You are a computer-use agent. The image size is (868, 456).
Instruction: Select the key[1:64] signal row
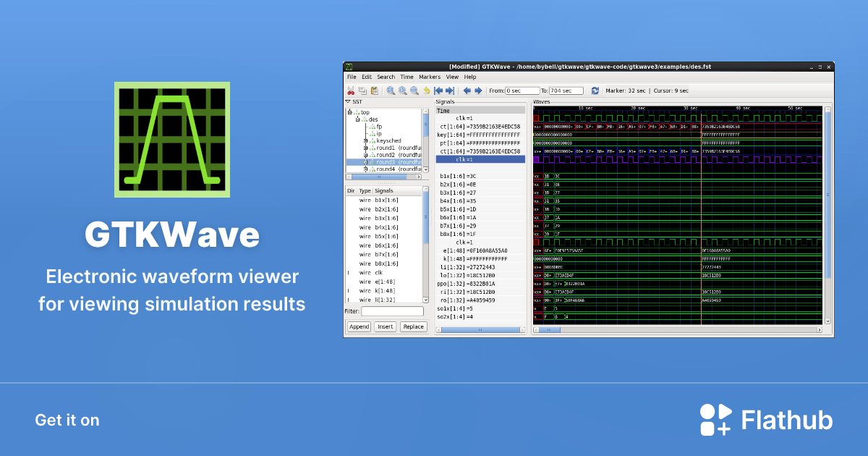pos(480,135)
